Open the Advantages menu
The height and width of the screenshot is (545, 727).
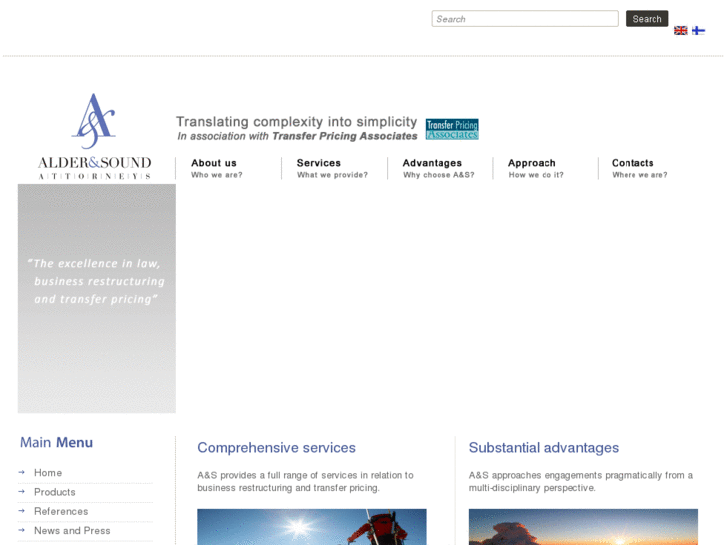pos(438,168)
